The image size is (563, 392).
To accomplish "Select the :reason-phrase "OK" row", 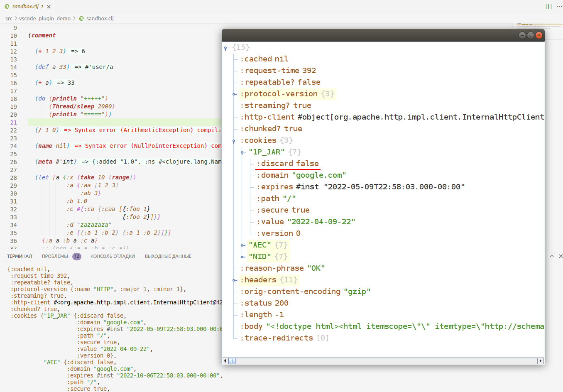I will click(x=282, y=268).
